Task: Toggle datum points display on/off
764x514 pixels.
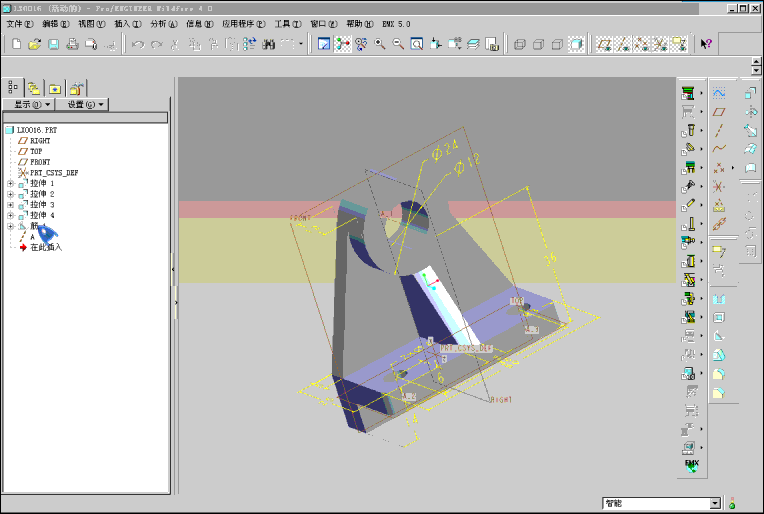Action: tap(641, 44)
